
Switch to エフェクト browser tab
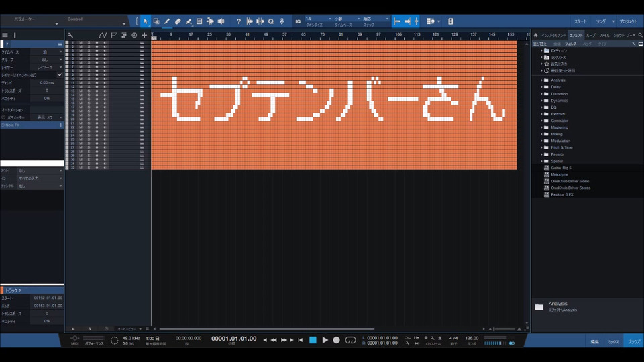(x=576, y=36)
